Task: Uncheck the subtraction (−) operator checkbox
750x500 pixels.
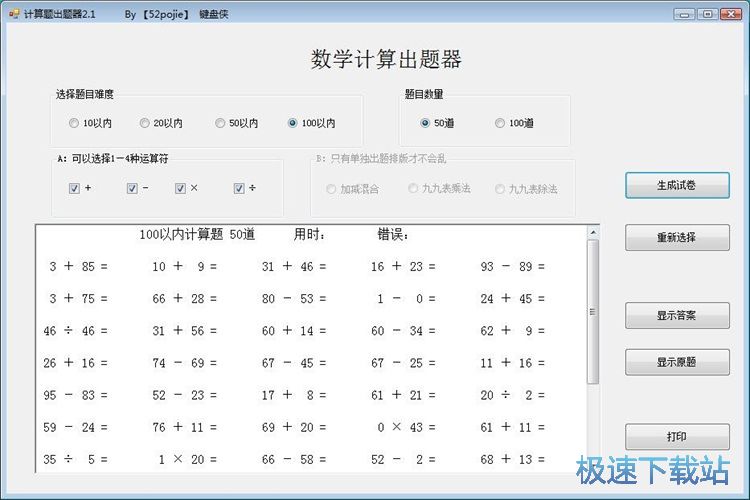Action: (133, 188)
